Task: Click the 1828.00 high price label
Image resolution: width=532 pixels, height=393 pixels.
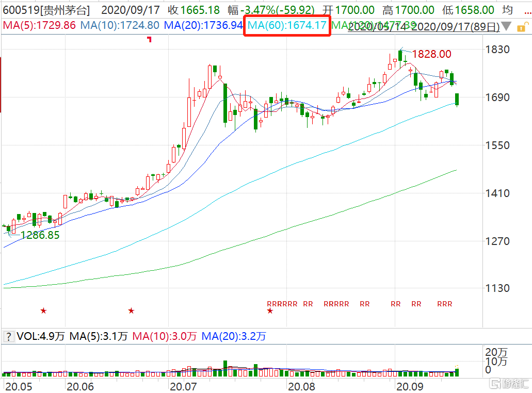Action: pos(431,54)
